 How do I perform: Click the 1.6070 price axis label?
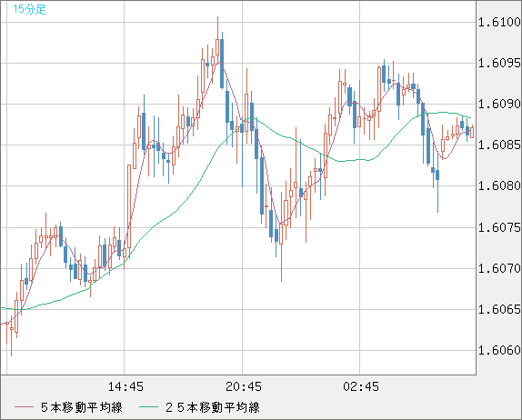(499, 268)
